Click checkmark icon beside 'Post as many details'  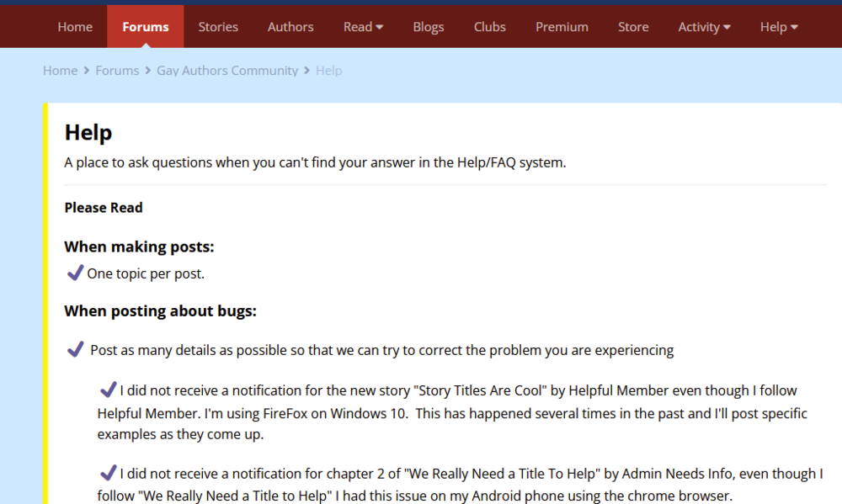tap(75, 349)
